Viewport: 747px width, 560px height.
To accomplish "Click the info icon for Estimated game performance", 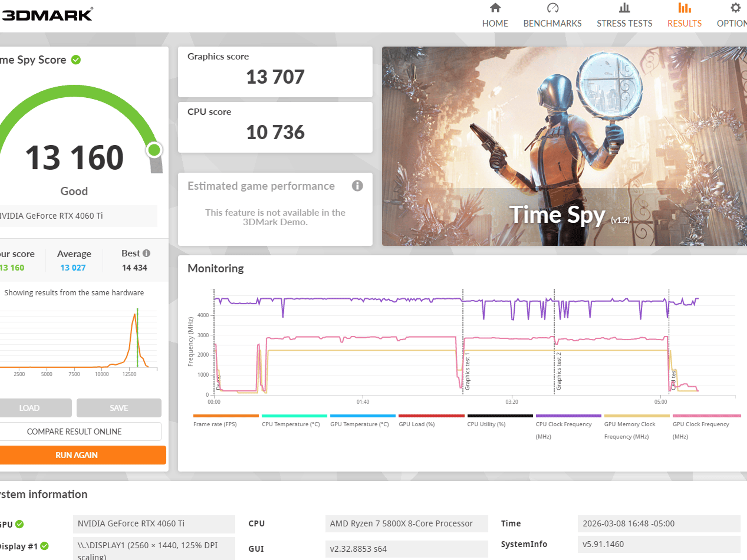I will pyautogui.click(x=357, y=186).
